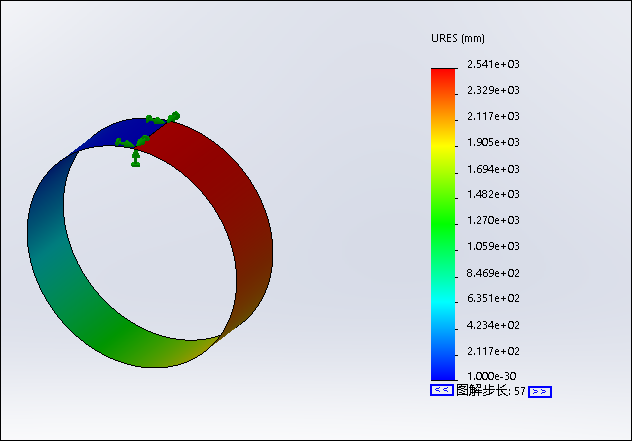Image resolution: width=632 pixels, height=441 pixels.
Task: Click the 1.059e+03 legend value
Action: (x=493, y=246)
